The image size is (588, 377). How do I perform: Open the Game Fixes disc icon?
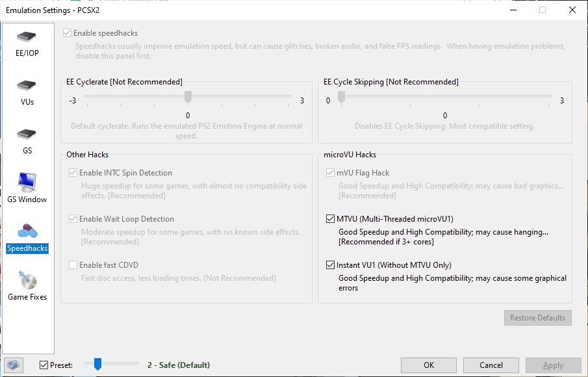click(27, 280)
